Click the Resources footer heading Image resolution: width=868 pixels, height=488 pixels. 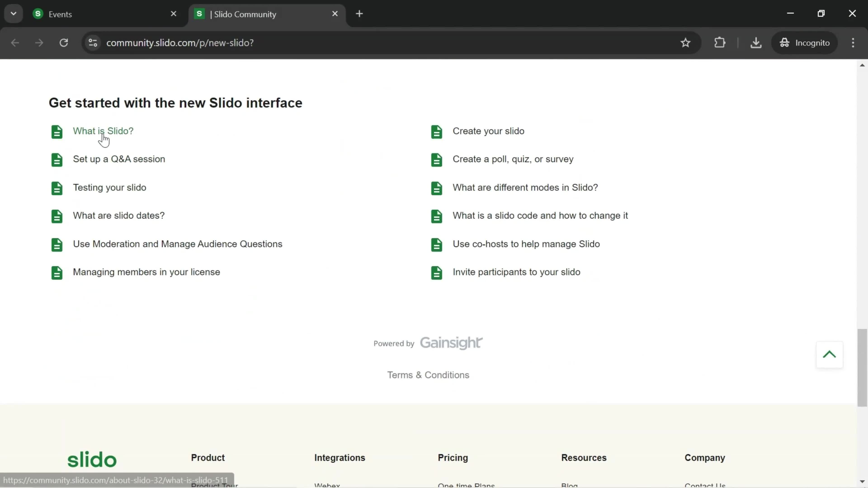[x=584, y=458]
